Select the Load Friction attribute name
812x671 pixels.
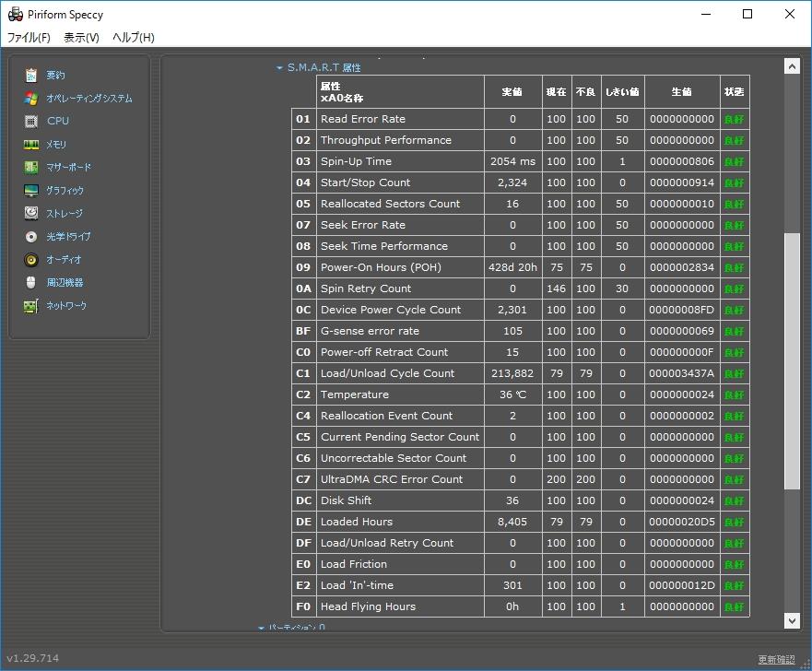(x=354, y=565)
